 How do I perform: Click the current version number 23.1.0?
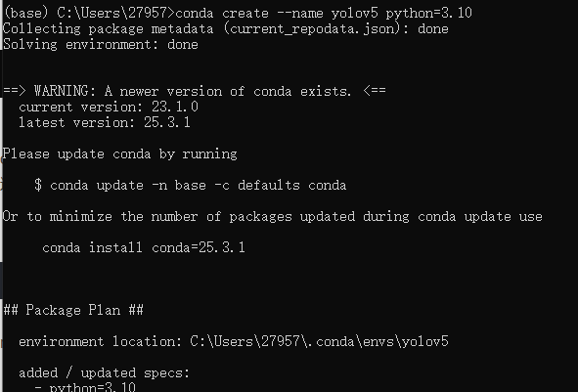point(175,107)
